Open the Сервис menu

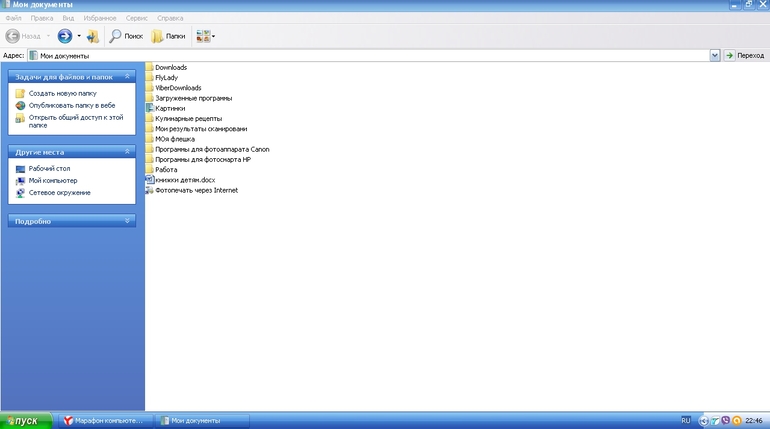[137, 18]
